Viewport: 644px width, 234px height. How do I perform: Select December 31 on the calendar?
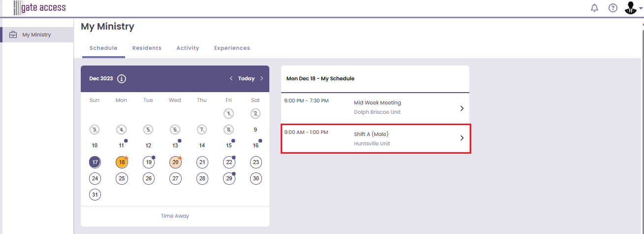95,195
